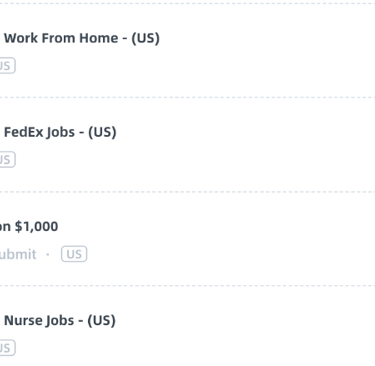Click the US badge beside the Submit label

pyautogui.click(x=74, y=254)
